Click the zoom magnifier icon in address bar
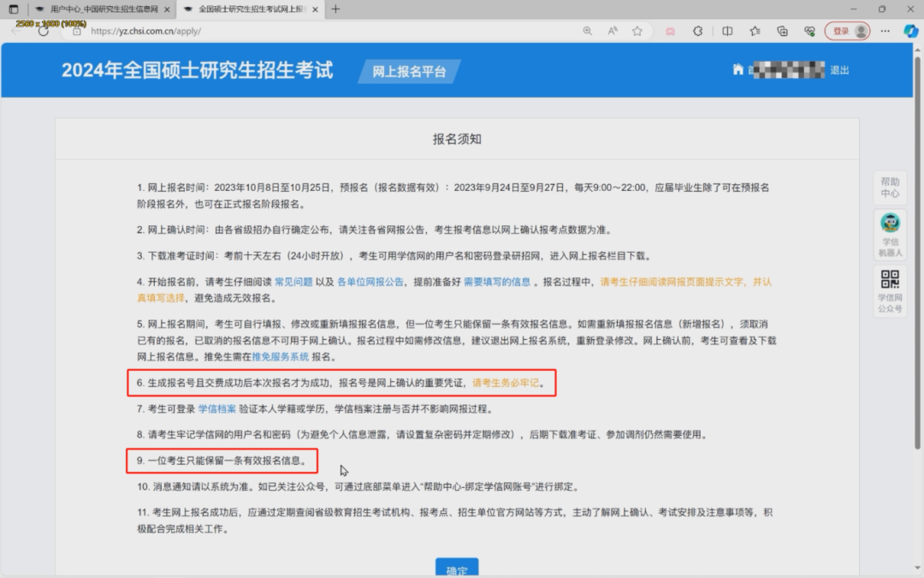924x578 pixels. [x=587, y=31]
